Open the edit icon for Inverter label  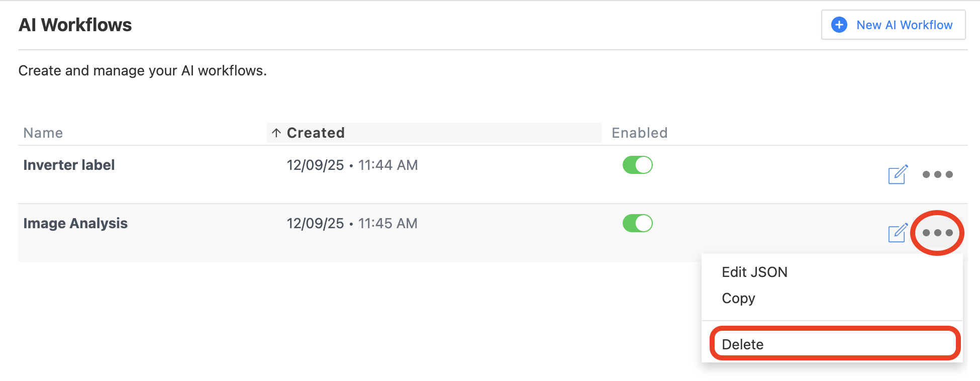pyautogui.click(x=898, y=174)
